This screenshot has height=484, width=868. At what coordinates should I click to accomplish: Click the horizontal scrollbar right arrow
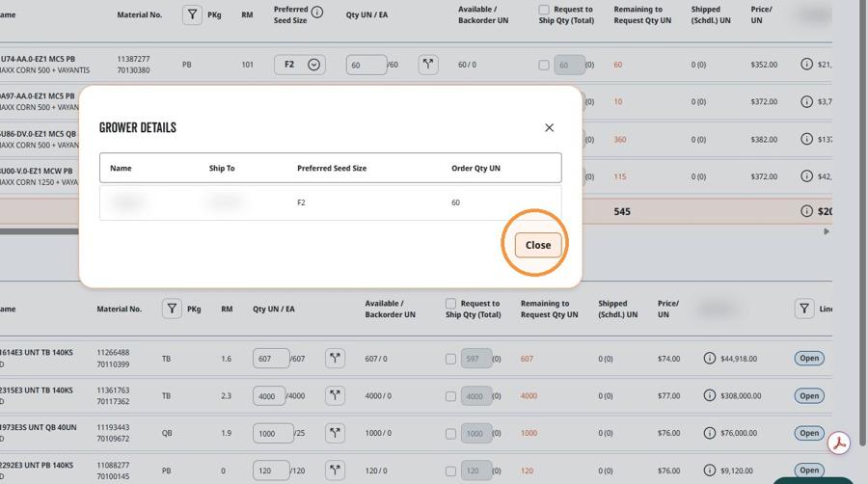point(826,231)
